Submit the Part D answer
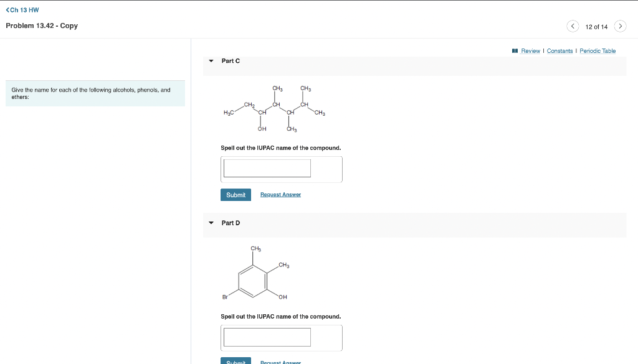 (x=236, y=361)
